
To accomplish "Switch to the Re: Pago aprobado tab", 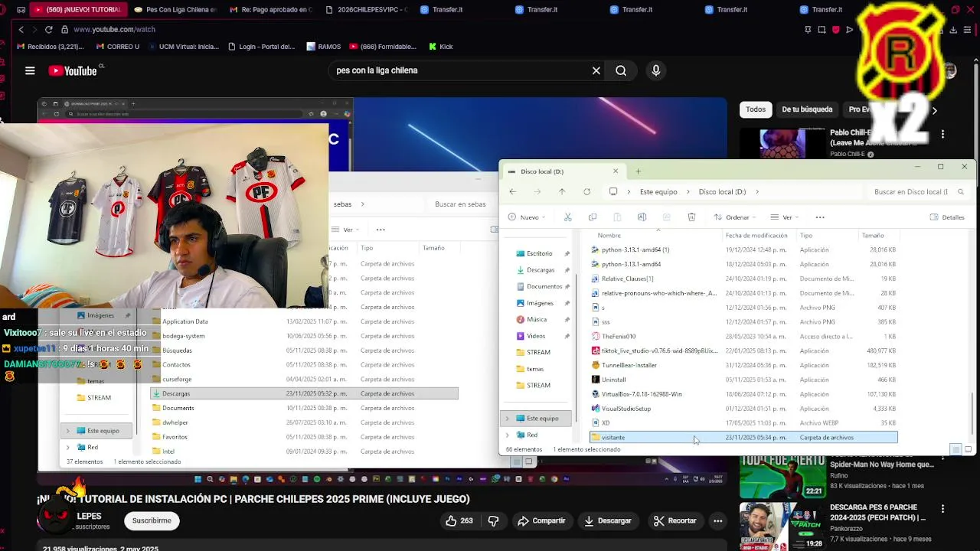I will tap(270, 9).
